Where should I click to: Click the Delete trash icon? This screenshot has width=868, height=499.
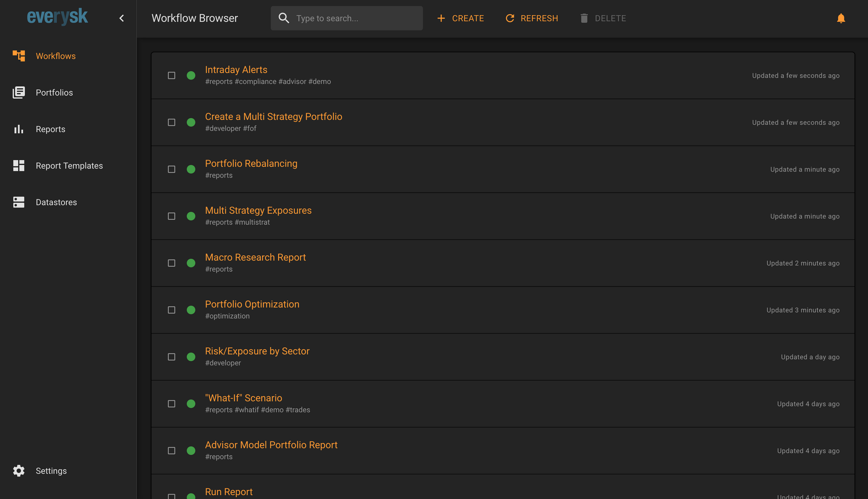(584, 18)
